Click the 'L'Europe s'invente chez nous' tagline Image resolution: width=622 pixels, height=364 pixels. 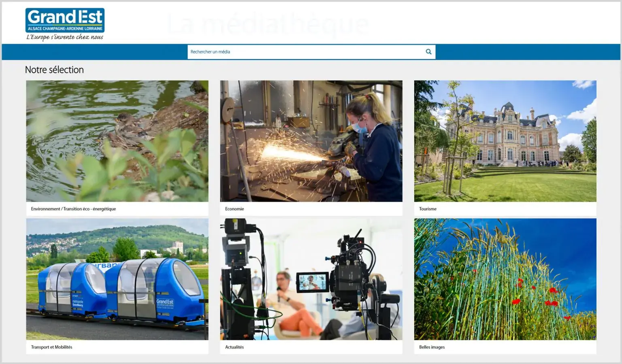65,37
